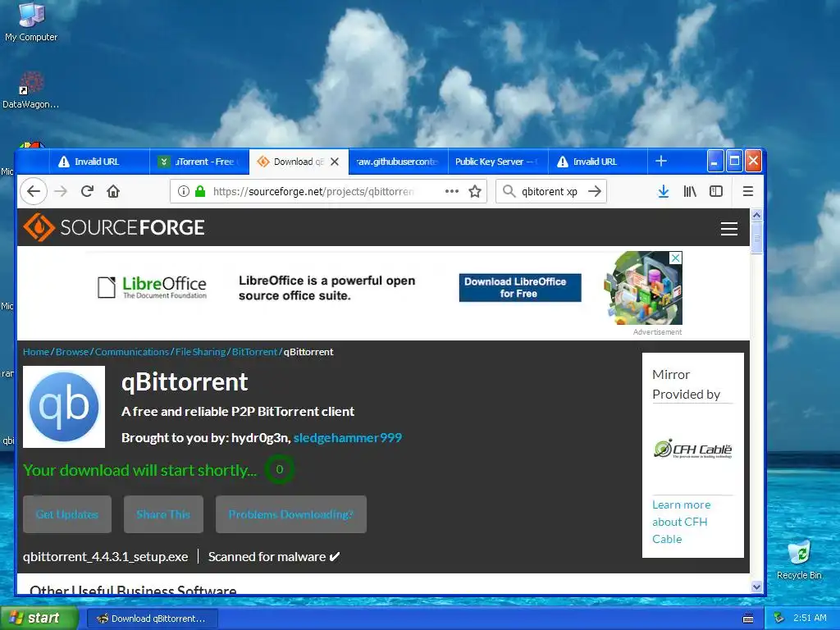Show site information icon in address bar
Image resolution: width=840 pixels, height=630 pixels.
(183, 191)
